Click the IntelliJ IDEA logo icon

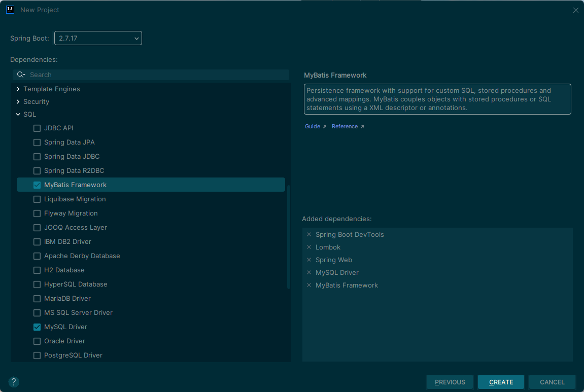point(10,10)
